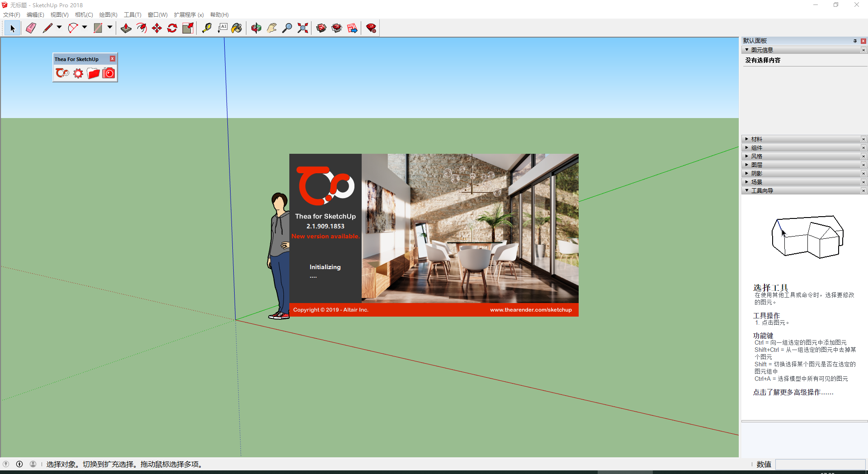Image resolution: width=868 pixels, height=474 pixels.
Task: Open the shape tool dropdown arrow
Action: (110, 28)
